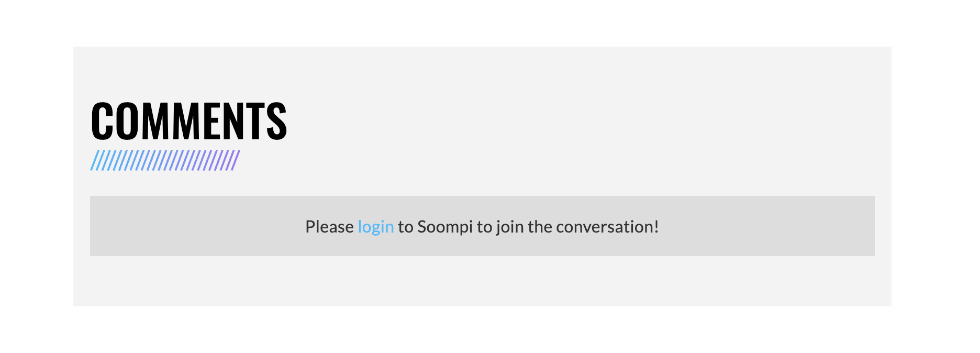Click the letter S ending COMMENTS
This screenshot has height=353, width=980.
click(x=276, y=121)
